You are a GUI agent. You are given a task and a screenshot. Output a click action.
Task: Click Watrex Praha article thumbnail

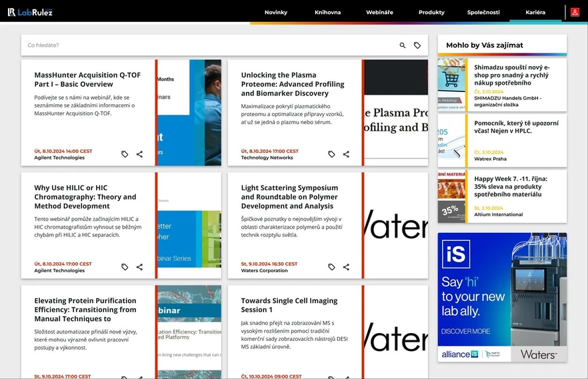pos(451,140)
